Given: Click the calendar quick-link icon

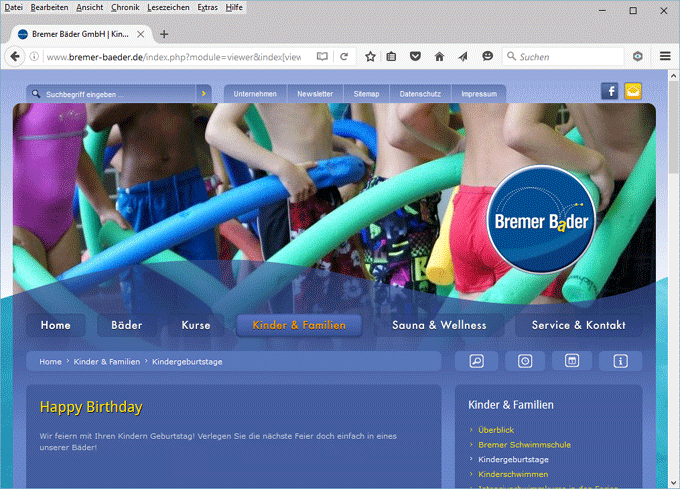Looking at the screenshot, I should click(572, 361).
